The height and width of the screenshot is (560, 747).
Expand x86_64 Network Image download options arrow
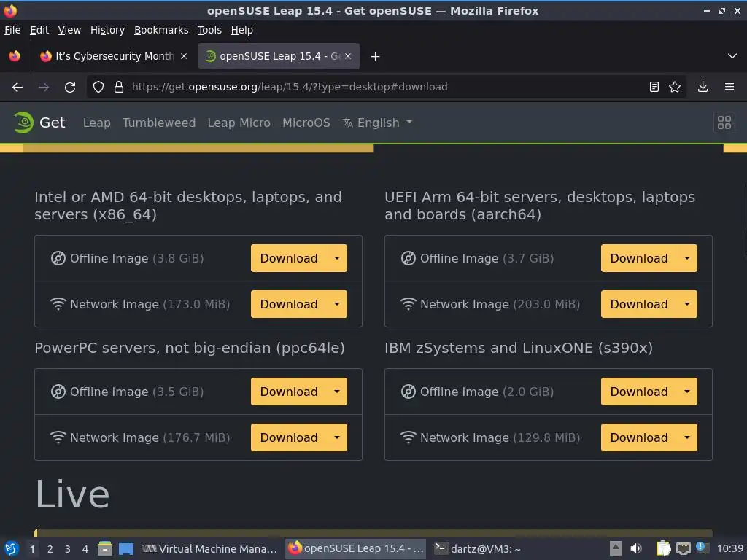pos(337,304)
